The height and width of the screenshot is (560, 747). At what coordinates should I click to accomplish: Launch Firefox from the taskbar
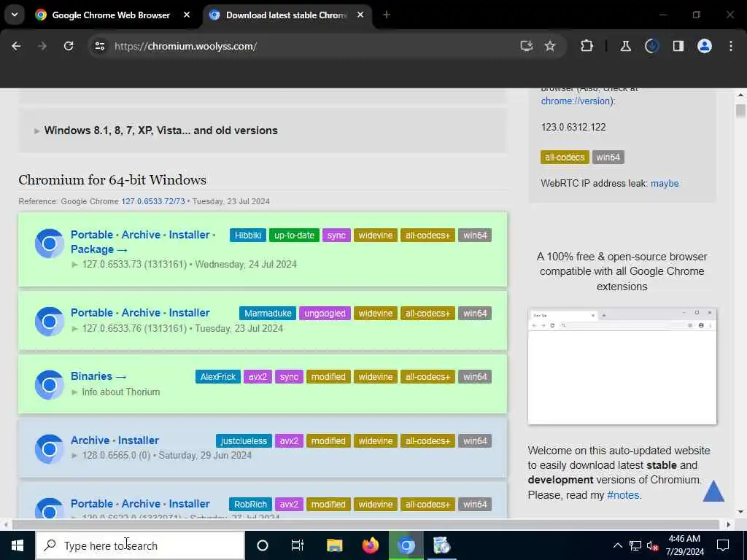(x=370, y=545)
